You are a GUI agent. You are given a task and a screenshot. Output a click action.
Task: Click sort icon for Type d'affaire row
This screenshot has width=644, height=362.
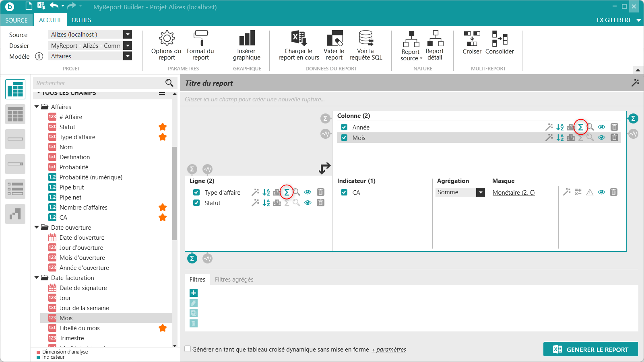(x=266, y=192)
